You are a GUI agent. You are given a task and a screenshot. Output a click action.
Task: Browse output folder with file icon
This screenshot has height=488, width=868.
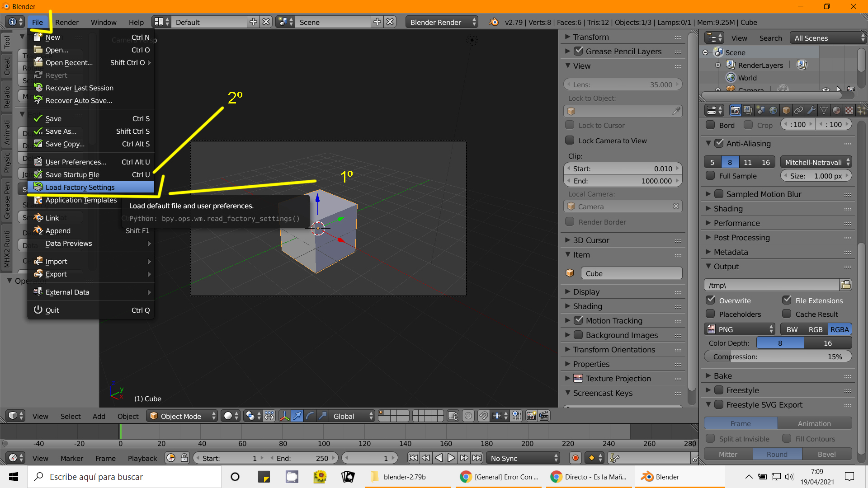[845, 285]
